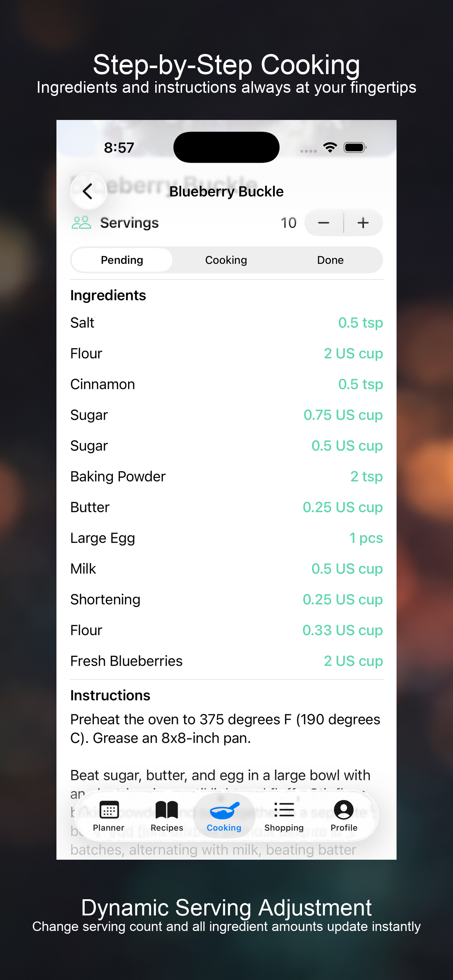
Task: Mark recipe as Done segment
Action: [x=330, y=260]
